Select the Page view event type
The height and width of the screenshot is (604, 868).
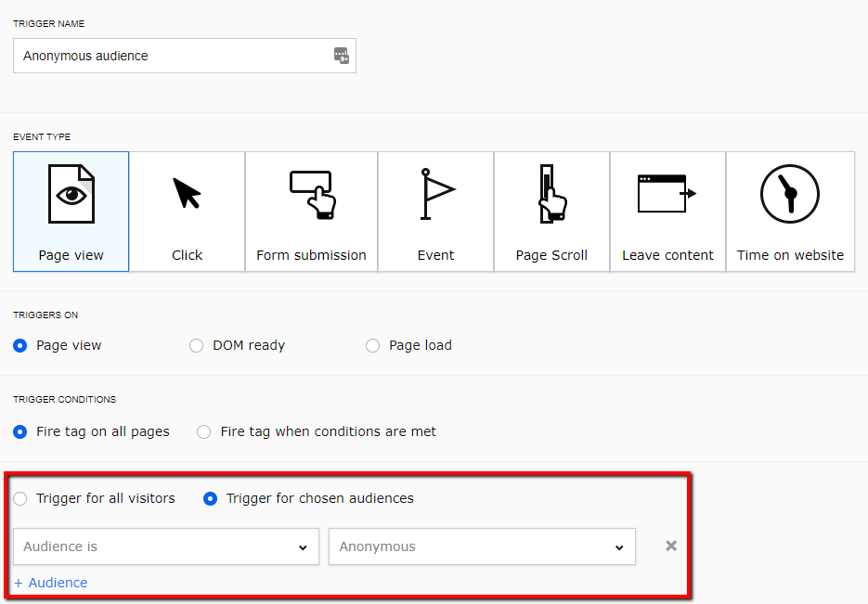tap(71, 212)
